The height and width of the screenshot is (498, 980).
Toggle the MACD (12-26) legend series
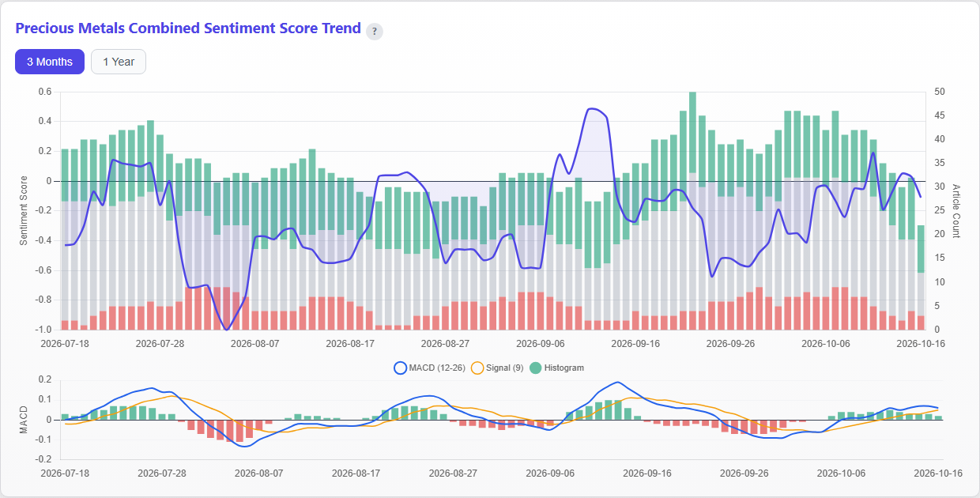click(428, 368)
